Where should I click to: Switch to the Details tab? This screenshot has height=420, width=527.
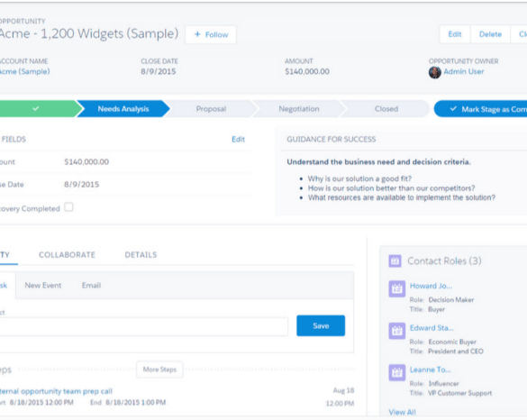tap(141, 254)
